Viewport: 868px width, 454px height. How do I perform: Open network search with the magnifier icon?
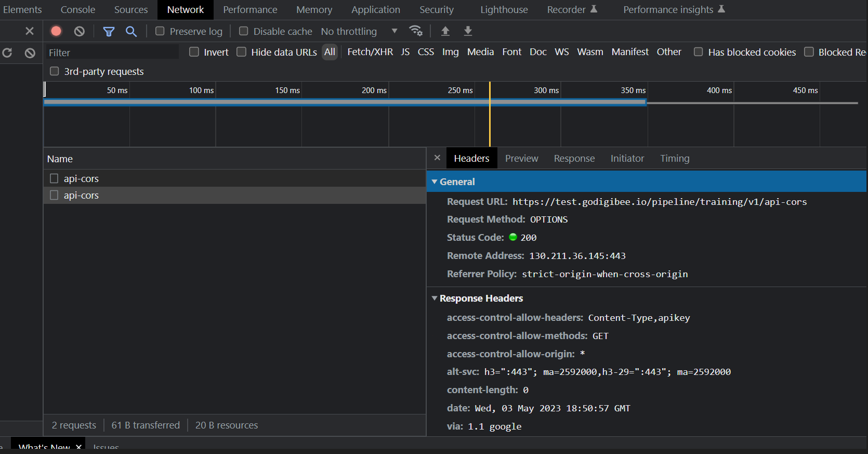coord(131,32)
